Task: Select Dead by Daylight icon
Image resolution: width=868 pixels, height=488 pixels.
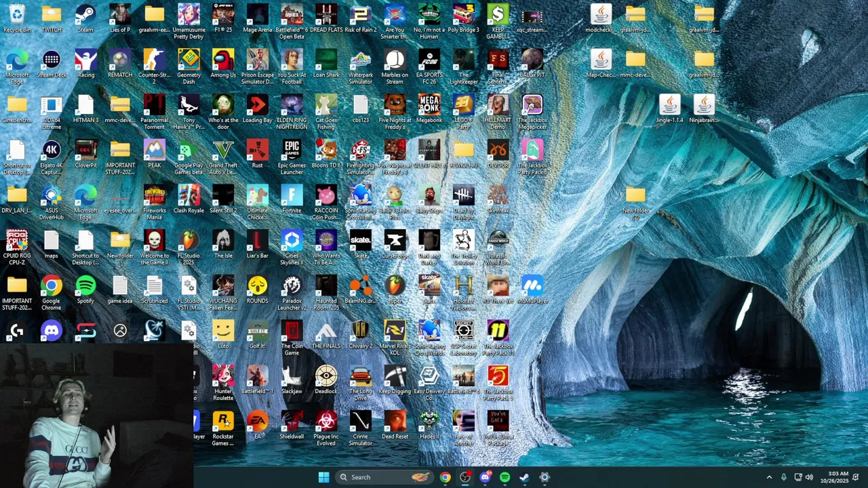Action: 463,203
